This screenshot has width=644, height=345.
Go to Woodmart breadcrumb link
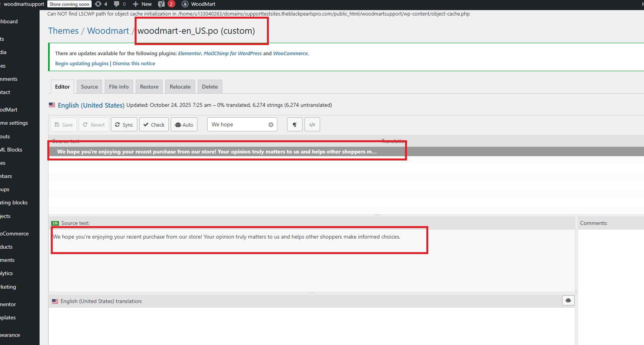pos(108,31)
